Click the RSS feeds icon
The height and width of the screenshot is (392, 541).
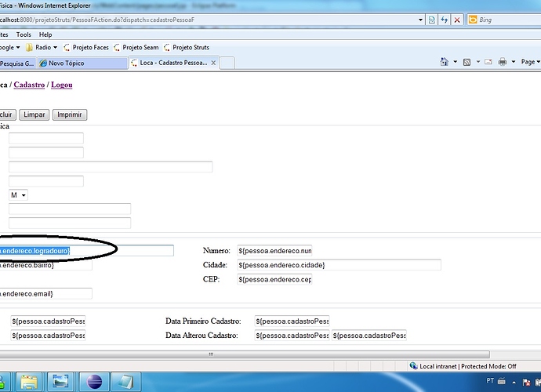pyautogui.click(x=467, y=62)
